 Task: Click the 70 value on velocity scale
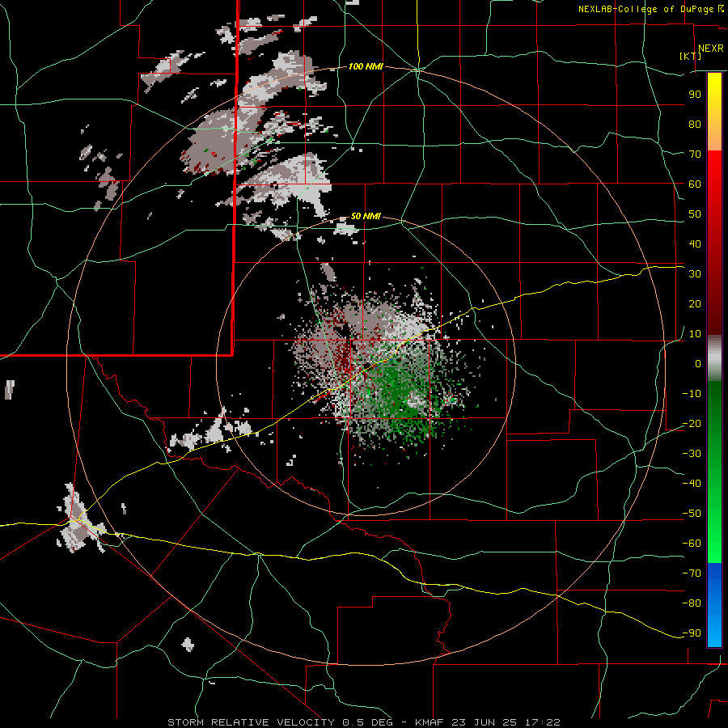[695, 154]
